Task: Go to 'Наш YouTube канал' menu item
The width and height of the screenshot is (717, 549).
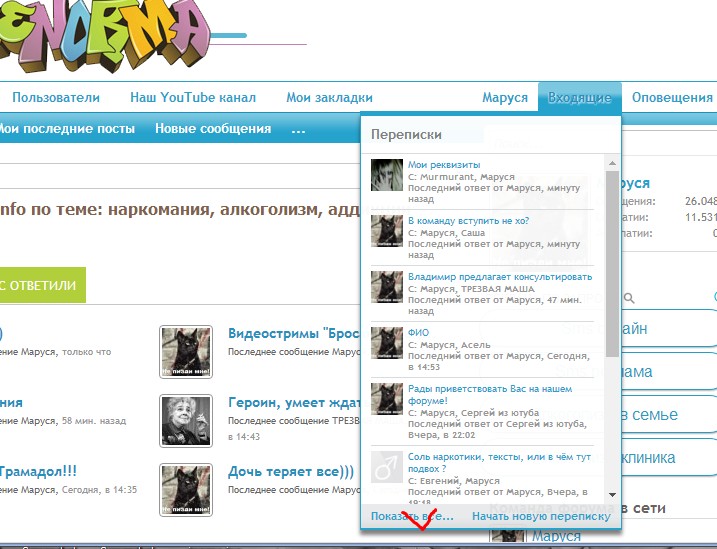Action: (x=193, y=98)
